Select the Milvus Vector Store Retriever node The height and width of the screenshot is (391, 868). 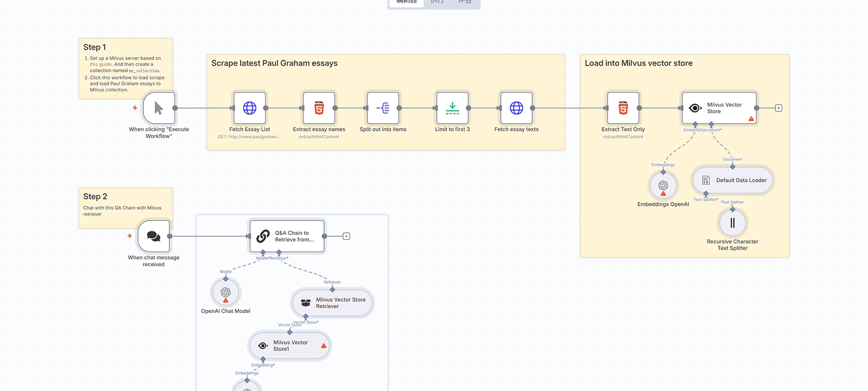point(333,303)
